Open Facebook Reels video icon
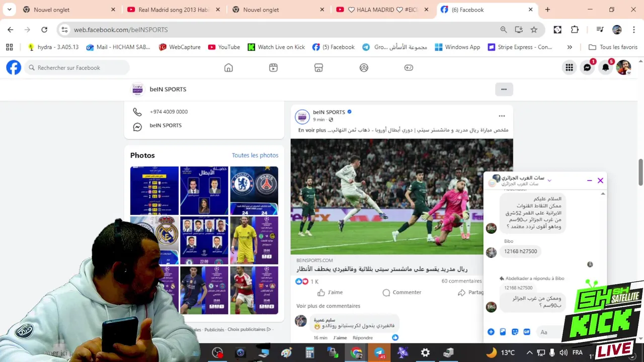 click(273, 67)
